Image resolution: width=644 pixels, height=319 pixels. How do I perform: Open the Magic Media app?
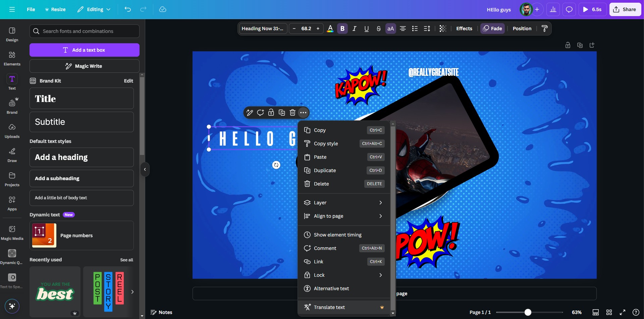tap(12, 233)
